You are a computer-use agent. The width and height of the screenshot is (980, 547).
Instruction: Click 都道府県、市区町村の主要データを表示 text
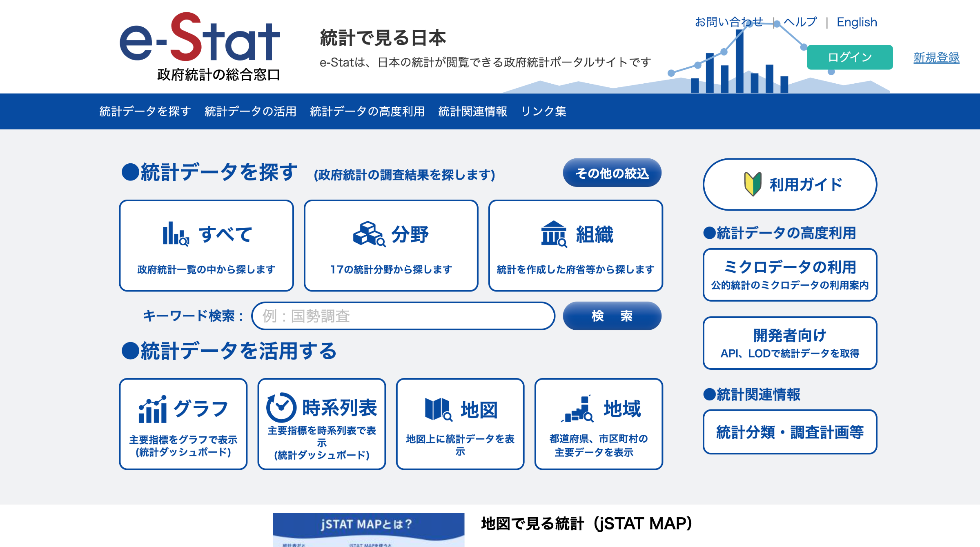coord(599,445)
